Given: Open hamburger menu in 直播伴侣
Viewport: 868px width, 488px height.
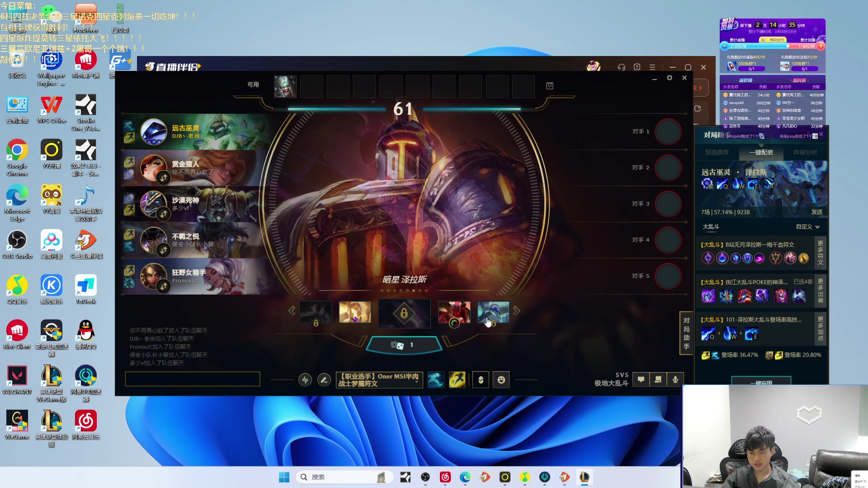Looking at the screenshot, I should click(652, 67).
